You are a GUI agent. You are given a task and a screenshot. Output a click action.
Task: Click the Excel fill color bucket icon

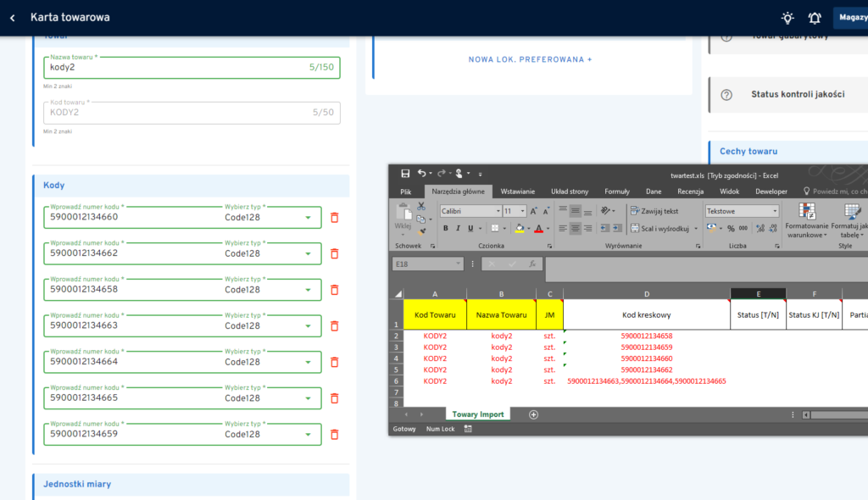[520, 228]
